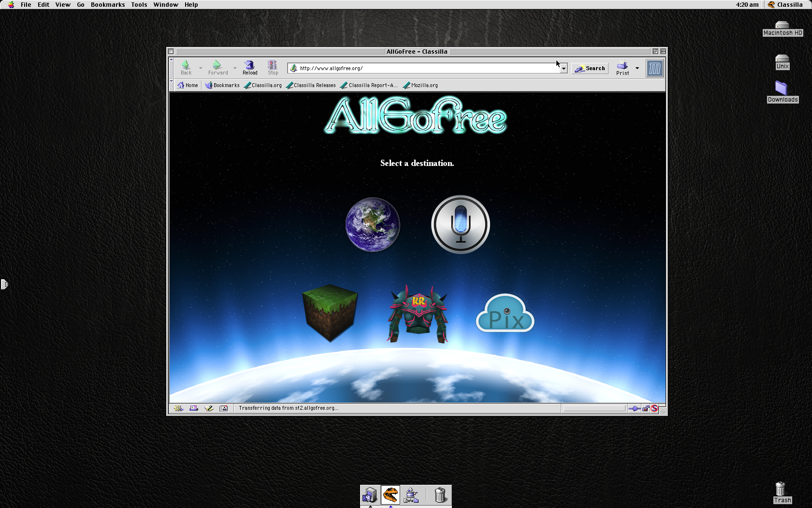This screenshot has width=812, height=508.
Task: Open the Pix cloud destination
Action: pyautogui.click(x=505, y=314)
